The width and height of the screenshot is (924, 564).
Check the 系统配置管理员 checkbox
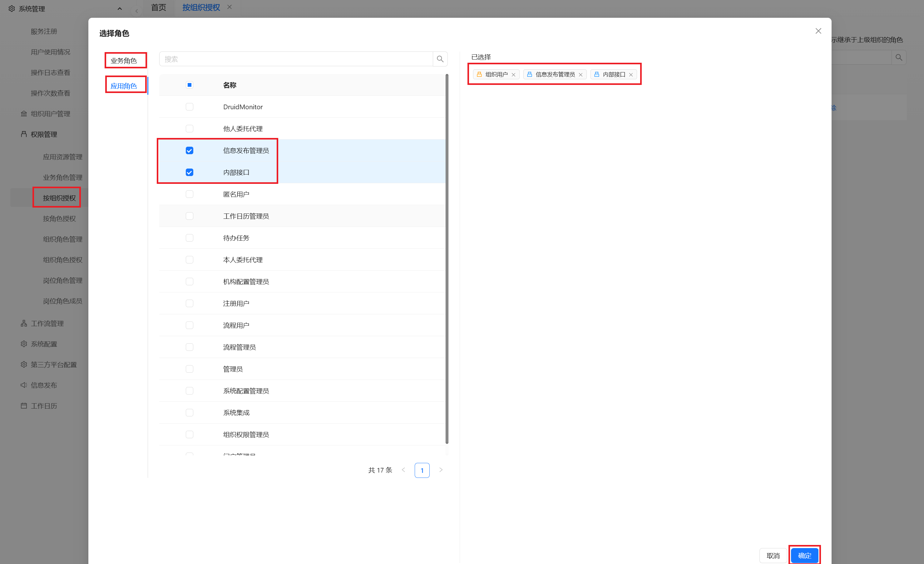click(189, 391)
